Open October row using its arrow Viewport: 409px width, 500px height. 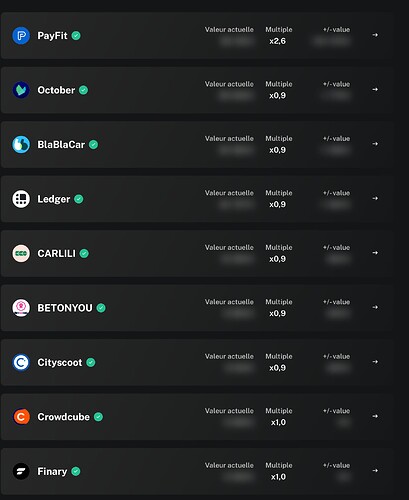(x=375, y=89)
